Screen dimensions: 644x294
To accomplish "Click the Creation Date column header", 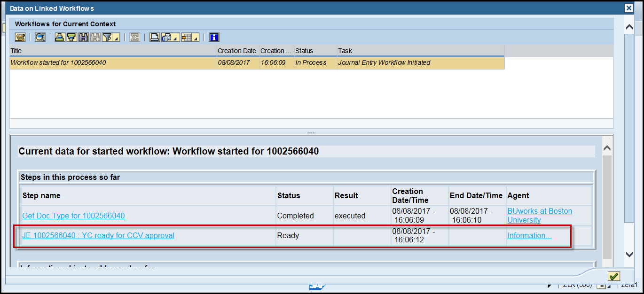I will coord(236,51).
